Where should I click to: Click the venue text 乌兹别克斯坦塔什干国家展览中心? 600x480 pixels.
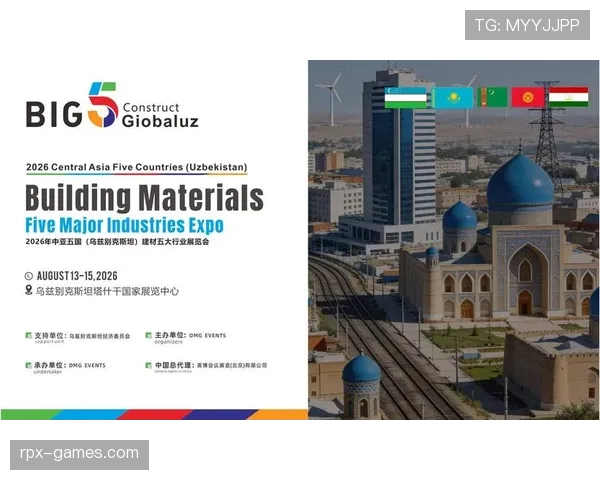click(x=107, y=291)
